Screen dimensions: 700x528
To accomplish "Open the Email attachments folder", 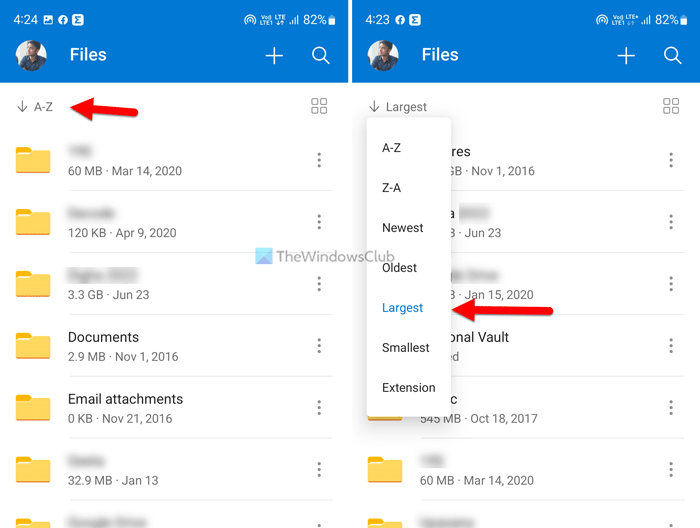I will click(174, 407).
